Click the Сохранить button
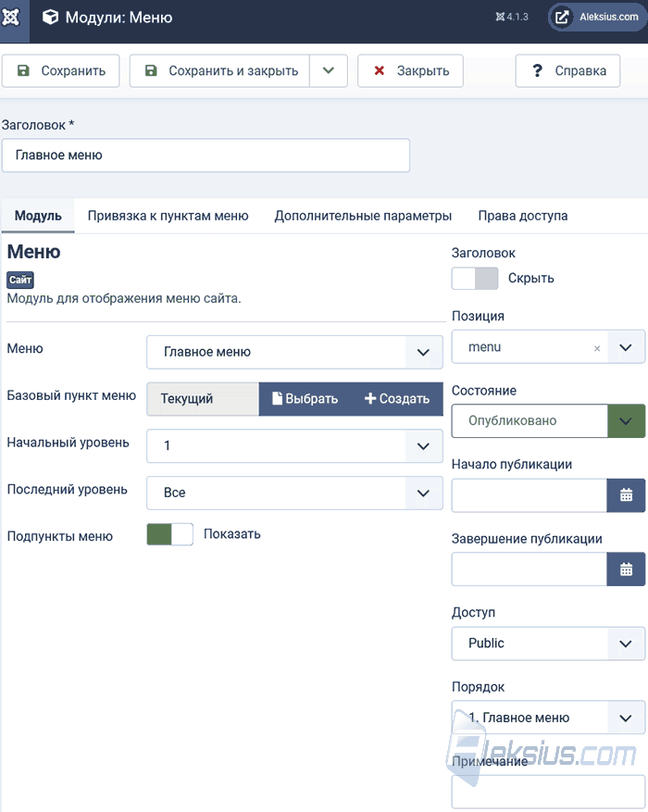This screenshot has height=812, width=648. 60,71
